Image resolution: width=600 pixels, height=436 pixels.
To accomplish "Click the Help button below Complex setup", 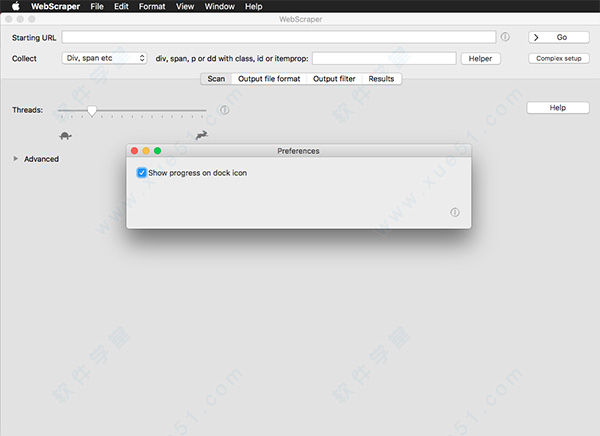I will coord(558,108).
